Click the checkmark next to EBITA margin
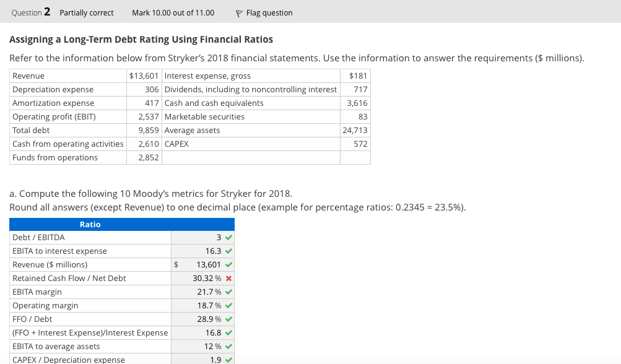This screenshot has width=621, height=364. tap(228, 292)
